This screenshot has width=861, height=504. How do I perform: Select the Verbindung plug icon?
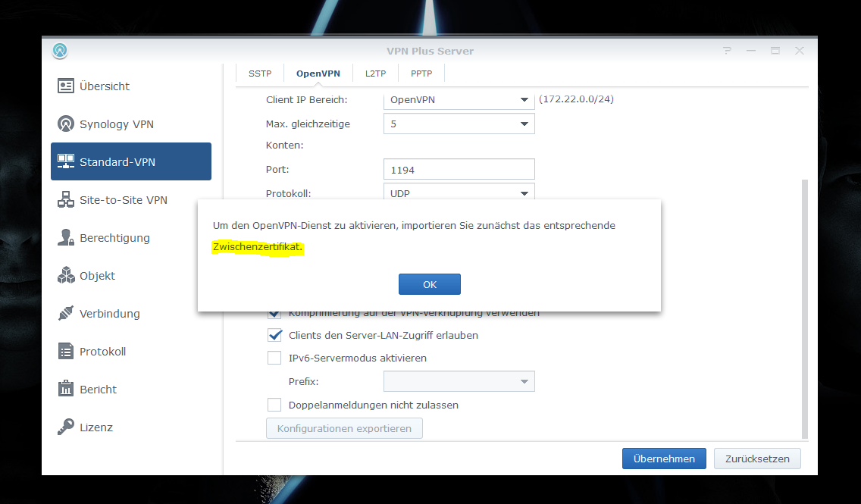point(66,313)
